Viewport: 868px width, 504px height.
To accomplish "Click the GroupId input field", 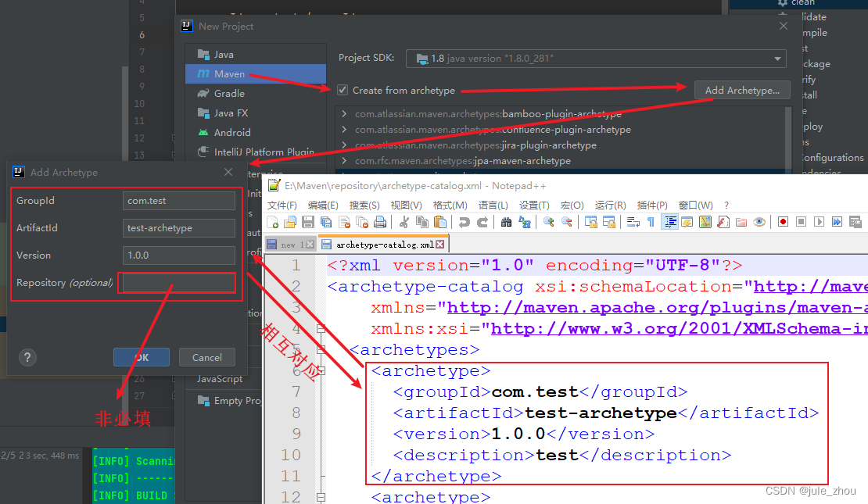I will [x=179, y=201].
